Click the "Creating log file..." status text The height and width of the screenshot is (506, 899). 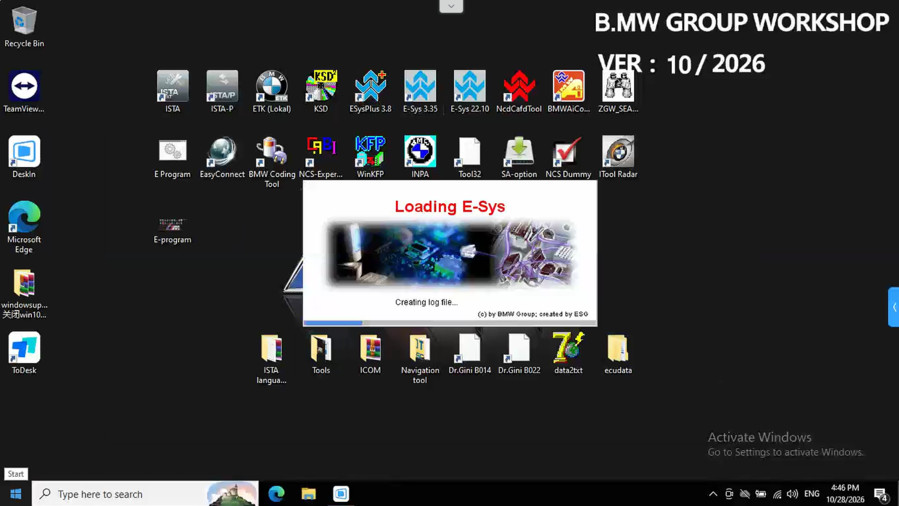[x=426, y=302]
